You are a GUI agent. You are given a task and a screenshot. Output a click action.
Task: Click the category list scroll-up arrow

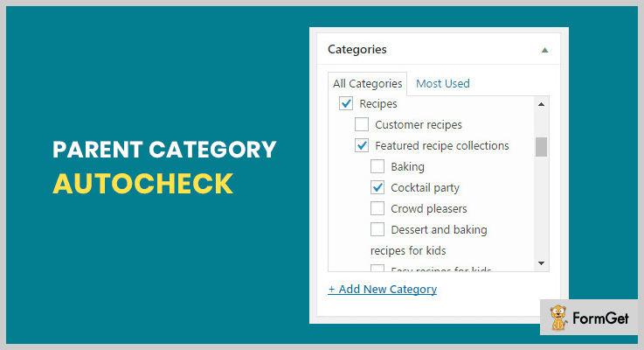541,104
